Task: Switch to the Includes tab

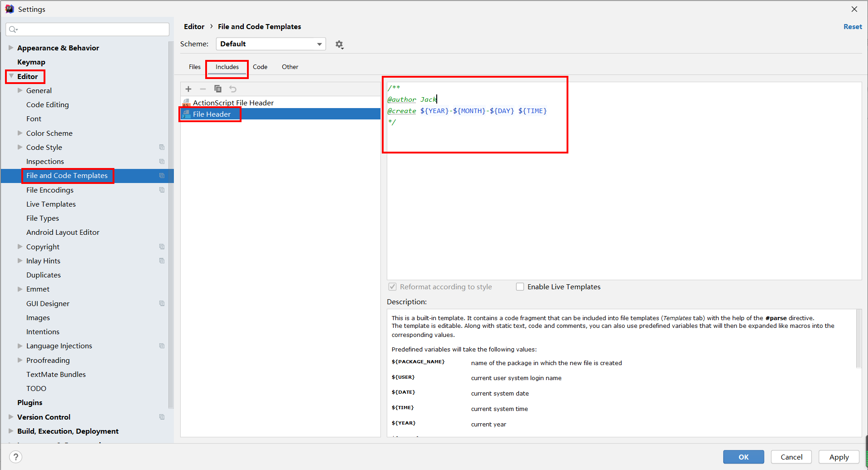Action: [227, 67]
